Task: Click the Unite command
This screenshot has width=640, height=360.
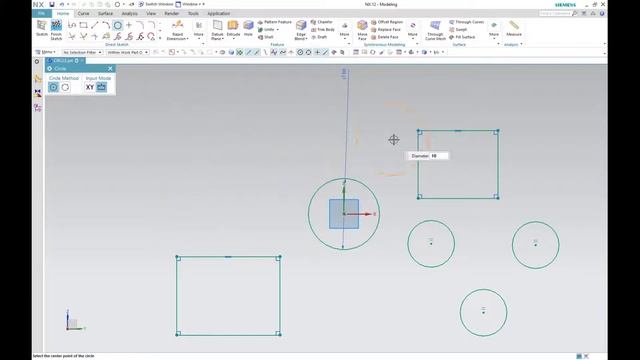Action: coord(268,29)
